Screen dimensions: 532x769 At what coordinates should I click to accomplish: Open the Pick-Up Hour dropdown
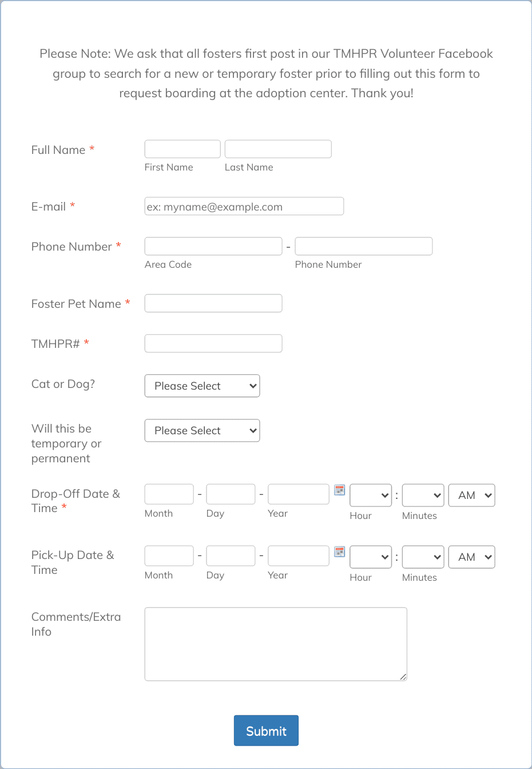(371, 557)
